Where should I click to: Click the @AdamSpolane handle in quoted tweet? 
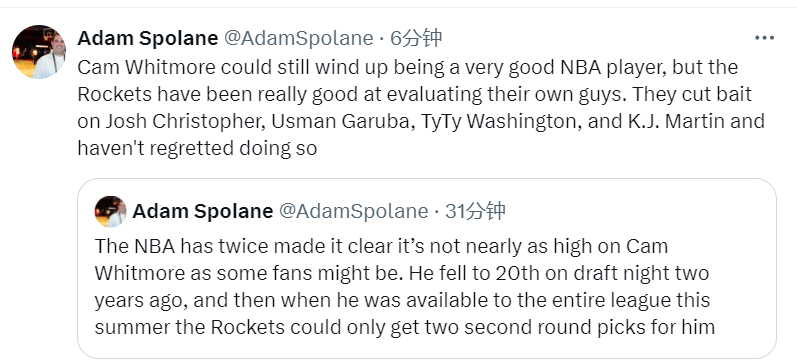(353, 211)
